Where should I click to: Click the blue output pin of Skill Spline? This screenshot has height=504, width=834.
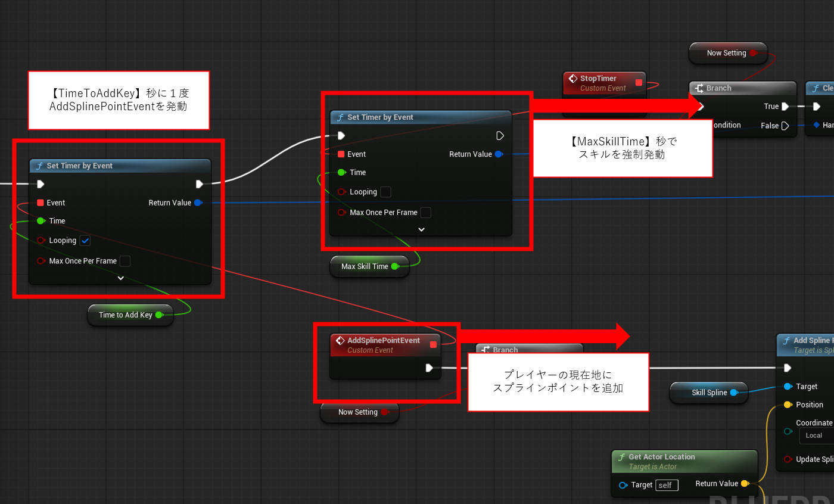pos(734,393)
